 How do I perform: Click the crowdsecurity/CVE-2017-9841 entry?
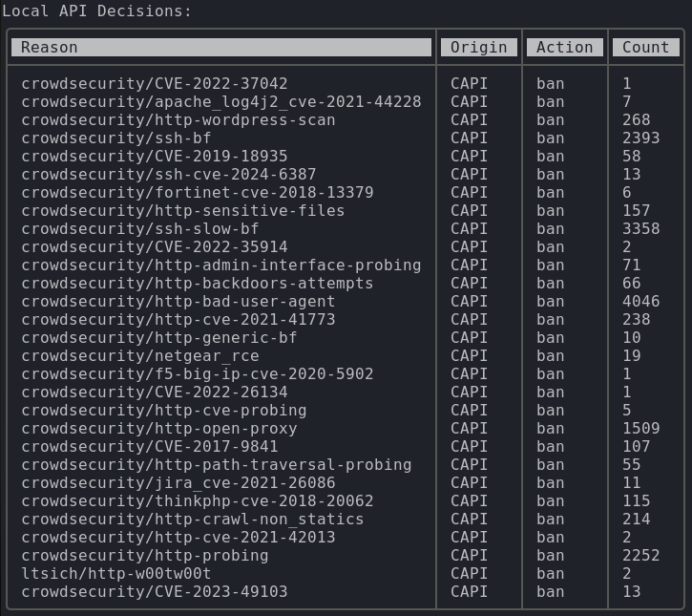(x=150, y=446)
